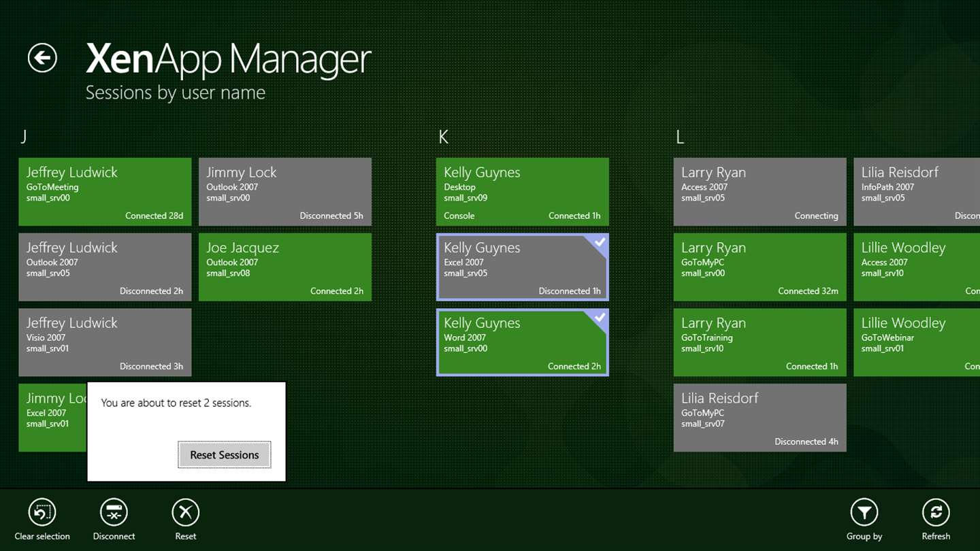Click the Clear selection icon
This screenshot has height=551, width=980.
(x=42, y=512)
